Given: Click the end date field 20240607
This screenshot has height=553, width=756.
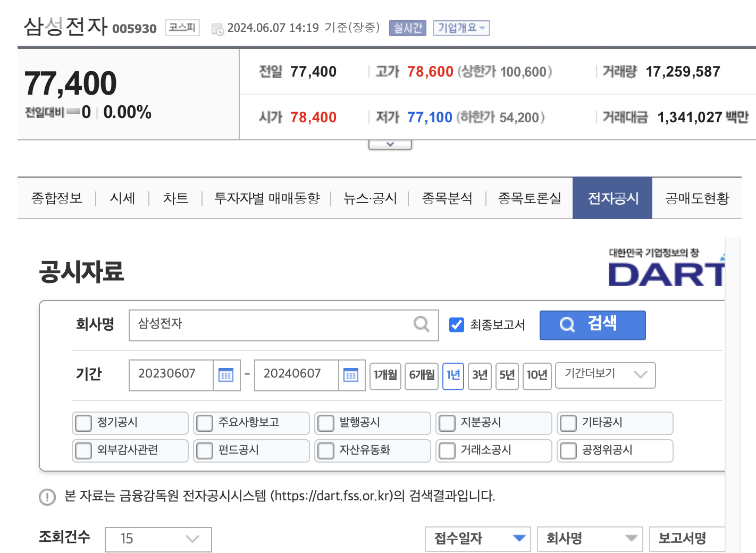Looking at the screenshot, I should [297, 375].
